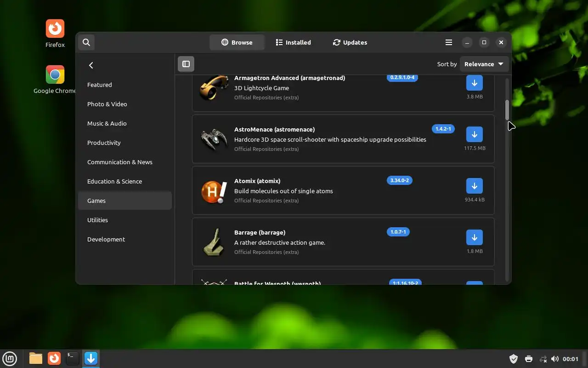588x368 pixels.
Task: Open Firefox desktop shortcut
Action: (x=55, y=34)
